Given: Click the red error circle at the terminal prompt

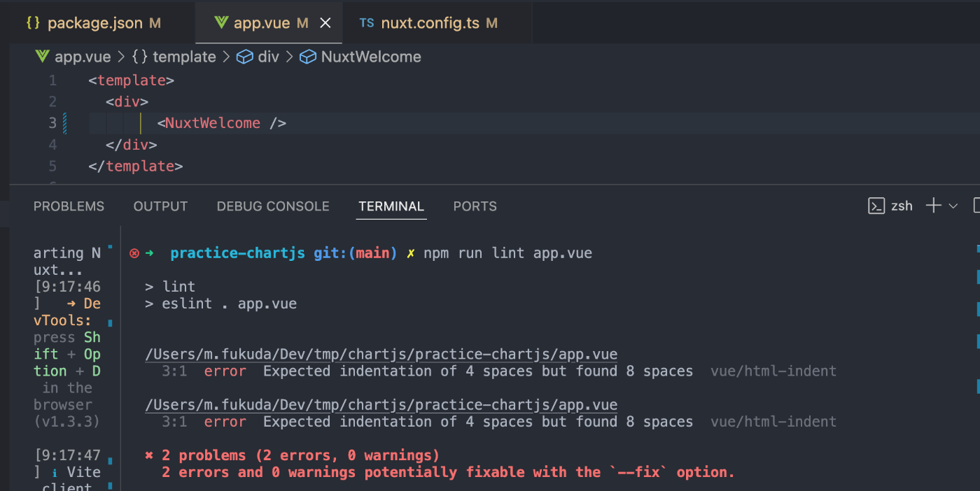Looking at the screenshot, I should (x=134, y=253).
